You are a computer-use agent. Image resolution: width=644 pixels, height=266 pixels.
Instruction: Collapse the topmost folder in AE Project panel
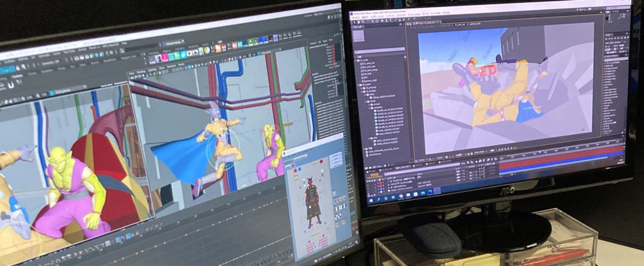[x=356, y=60]
